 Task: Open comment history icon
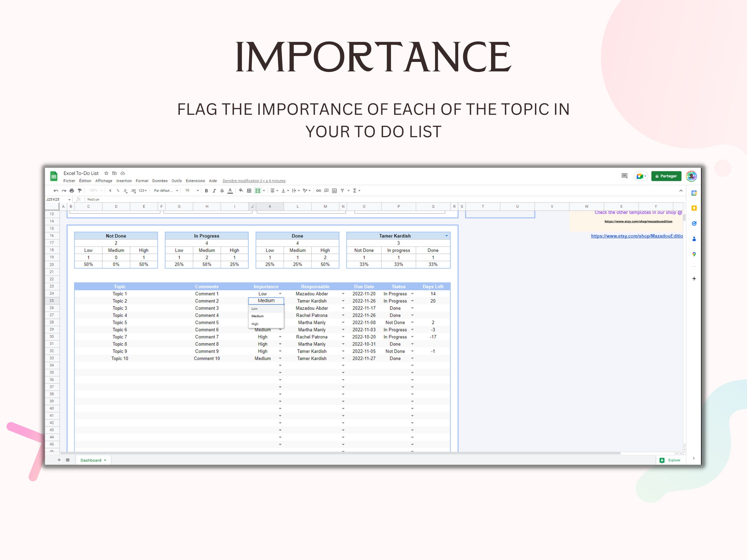point(624,176)
